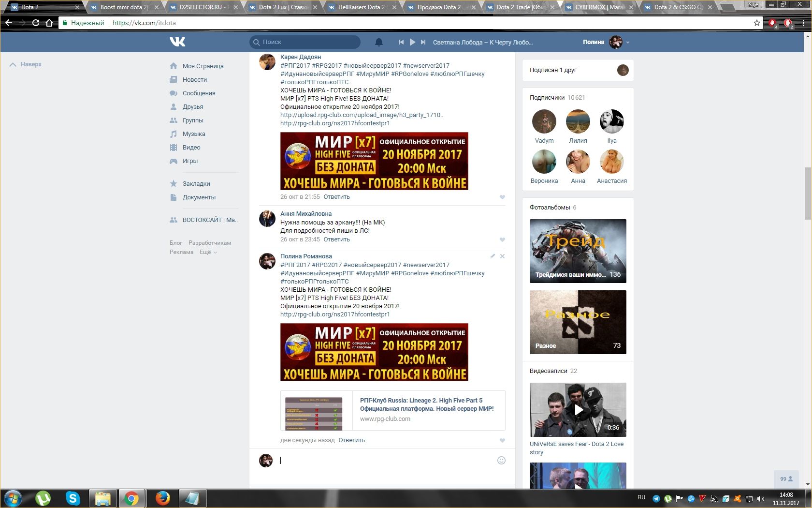This screenshot has height=508, width=812.
Task: Open Карен Дадоян's profile name
Action: (301, 57)
